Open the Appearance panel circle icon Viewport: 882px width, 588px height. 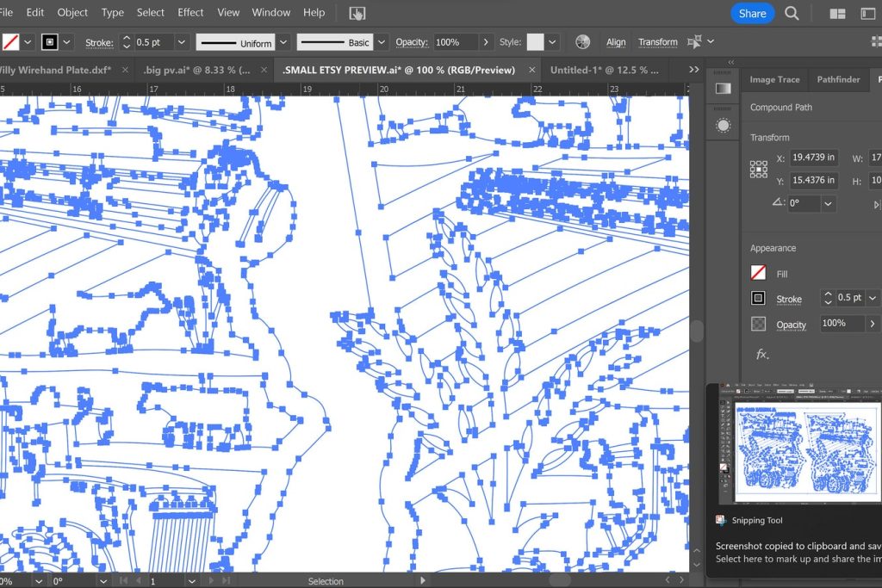pos(723,126)
